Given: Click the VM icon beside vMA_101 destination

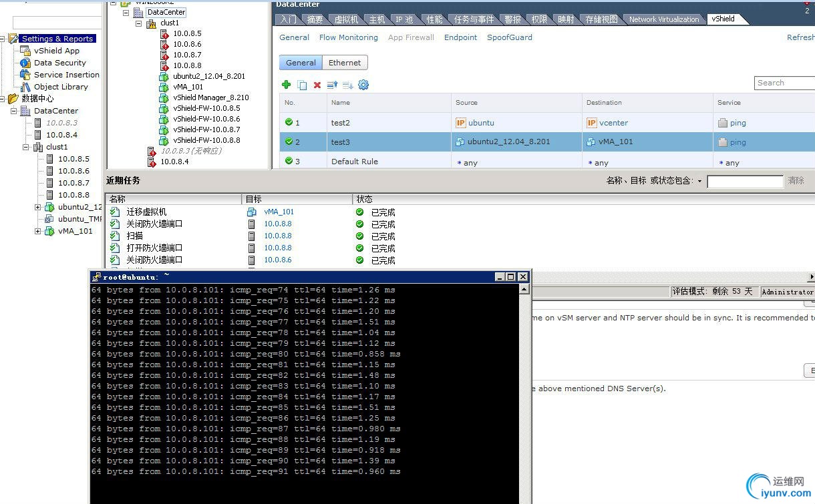Looking at the screenshot, I should (591, 142).
